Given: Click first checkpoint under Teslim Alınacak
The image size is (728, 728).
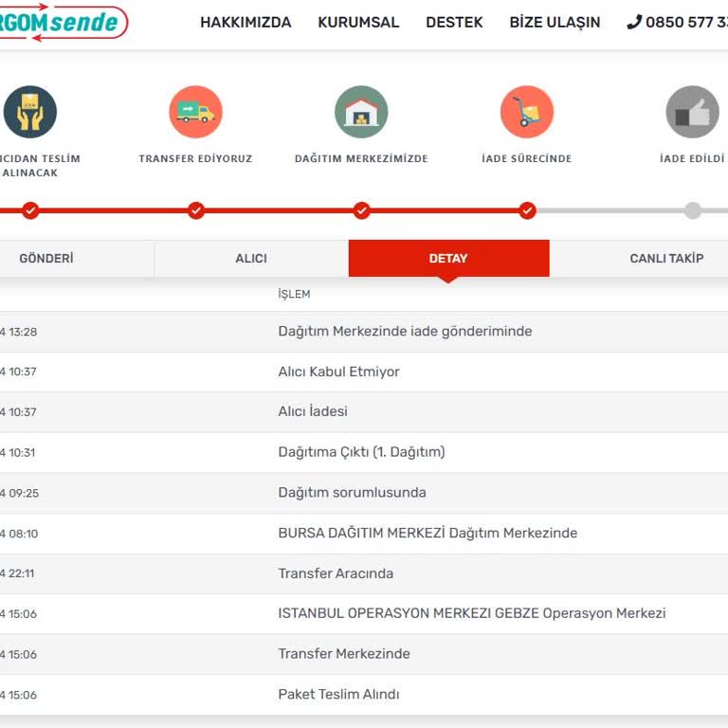Looking at the screenshot, I should [30, 210].
